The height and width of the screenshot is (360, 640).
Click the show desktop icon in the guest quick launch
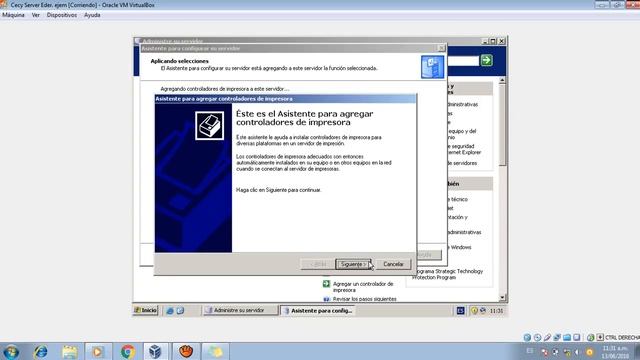pyautogui.click(x=180, y=311)
